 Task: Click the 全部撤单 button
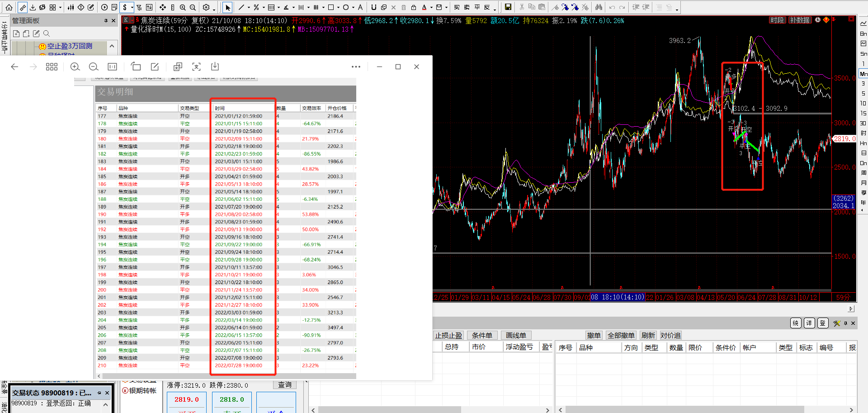coord(621,335)
